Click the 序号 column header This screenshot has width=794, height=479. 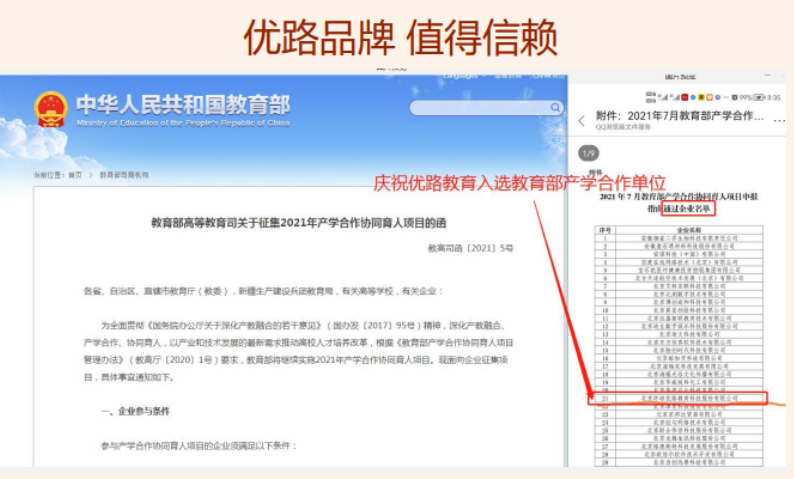click(x=605, y=230)
